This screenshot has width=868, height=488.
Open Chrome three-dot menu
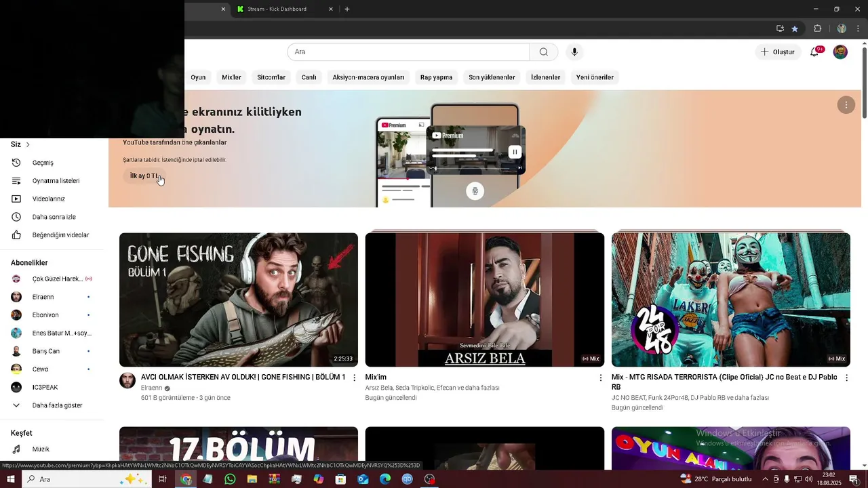click(858, 28)
